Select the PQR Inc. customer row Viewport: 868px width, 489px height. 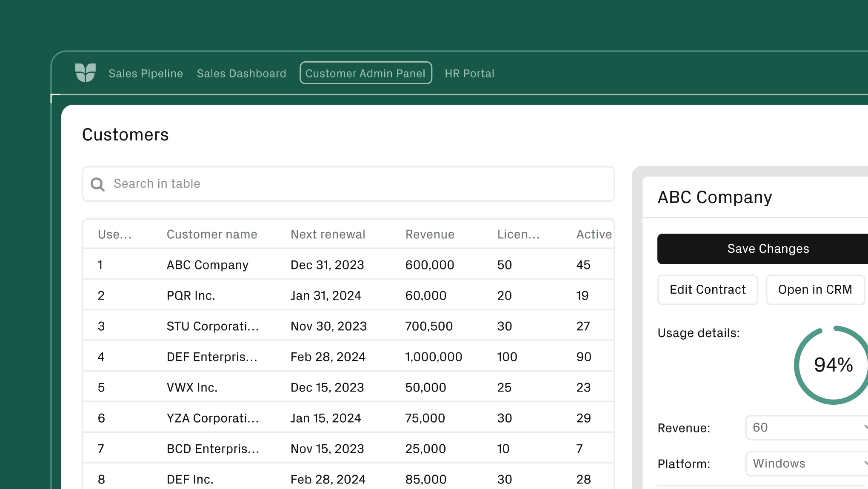[x=298, y=295]
